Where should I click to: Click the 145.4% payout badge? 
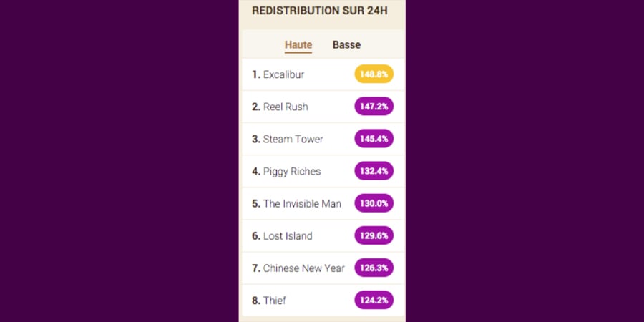(374, 139)
